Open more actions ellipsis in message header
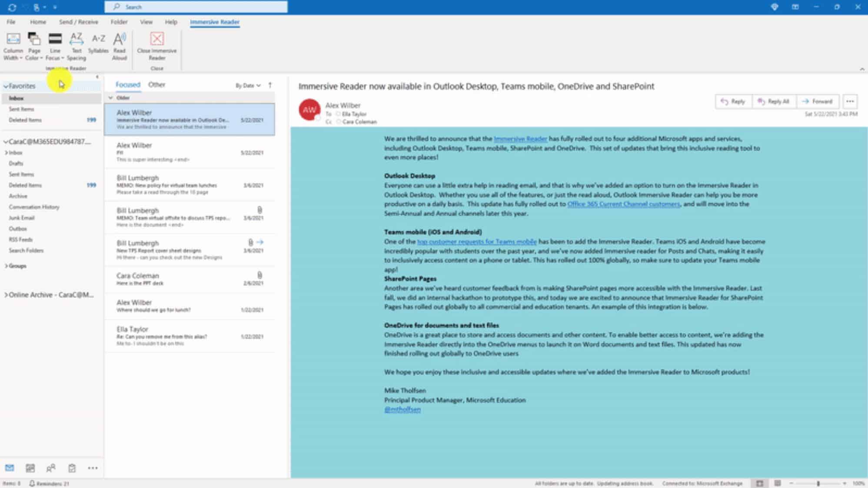The image size is (868, 488). click(x=850, y=101)
